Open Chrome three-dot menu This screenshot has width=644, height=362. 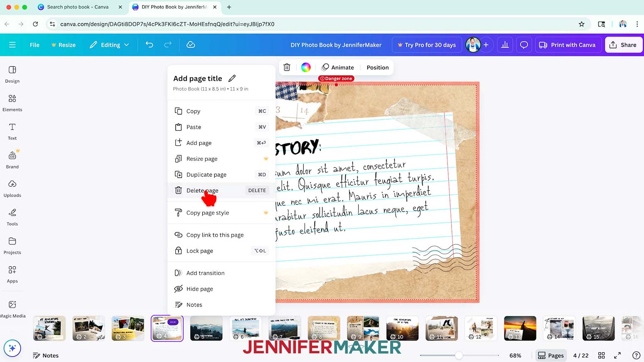click(x=637, y=24)
